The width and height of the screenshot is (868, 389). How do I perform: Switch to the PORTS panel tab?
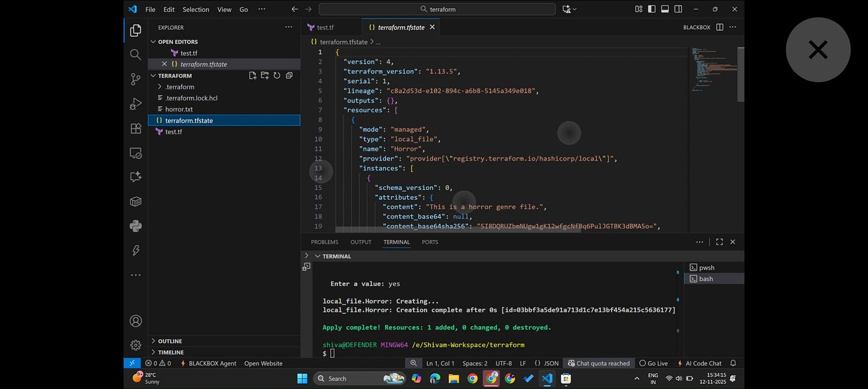click(430, 242)
